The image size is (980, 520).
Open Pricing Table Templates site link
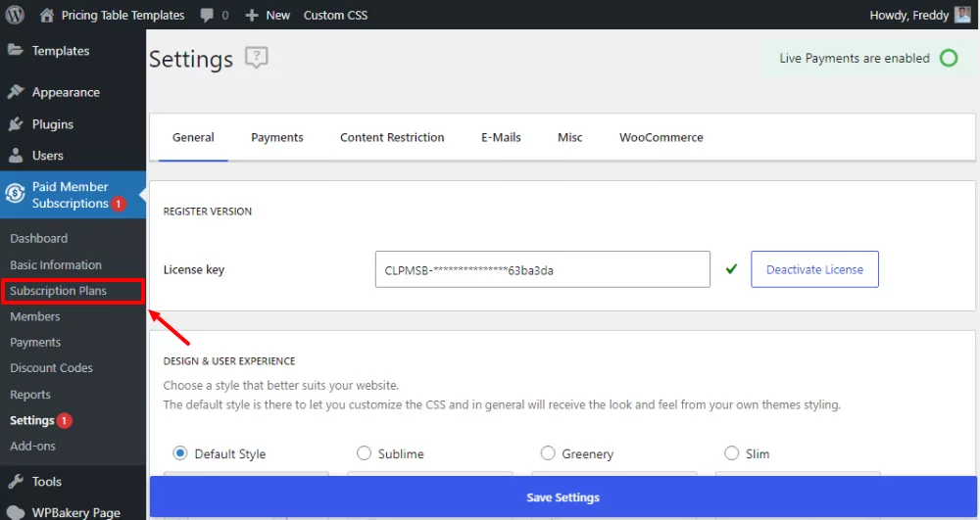tap(122, 15)
